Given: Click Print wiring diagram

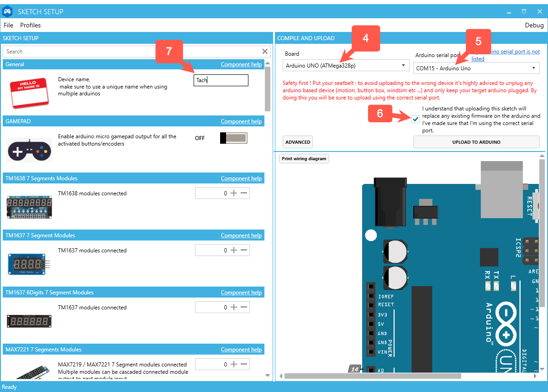Looking at the screenshot, I should click(304, 159).
